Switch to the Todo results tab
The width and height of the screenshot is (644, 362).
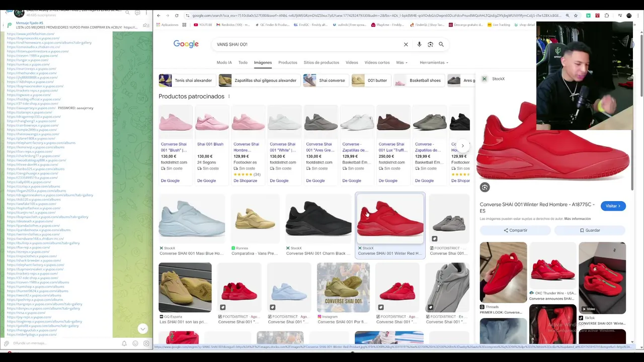coord(243,62)
